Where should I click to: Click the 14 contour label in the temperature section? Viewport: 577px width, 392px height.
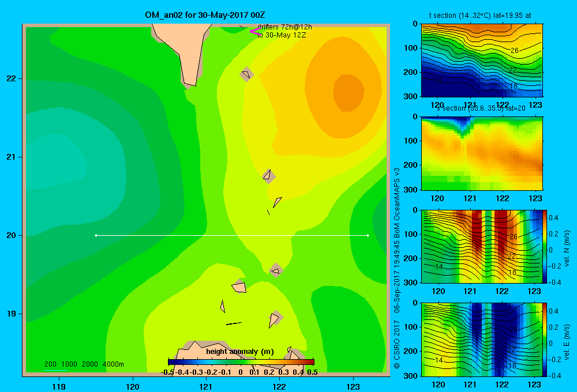437,80
